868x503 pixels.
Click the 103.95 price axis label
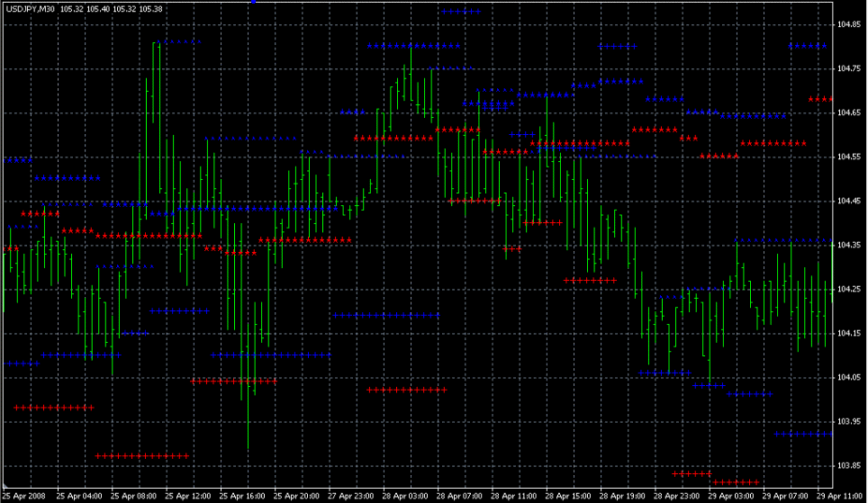coord(850,421)
